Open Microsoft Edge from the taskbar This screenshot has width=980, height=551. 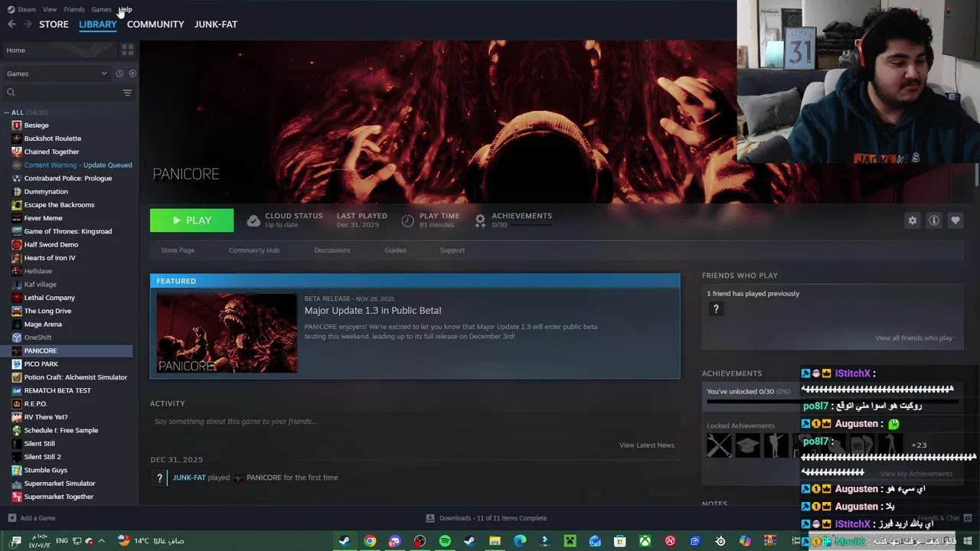click(x=520, y=541)
